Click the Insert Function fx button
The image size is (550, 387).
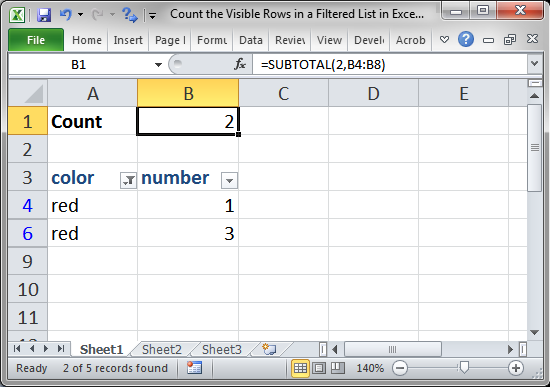point(240,64)
